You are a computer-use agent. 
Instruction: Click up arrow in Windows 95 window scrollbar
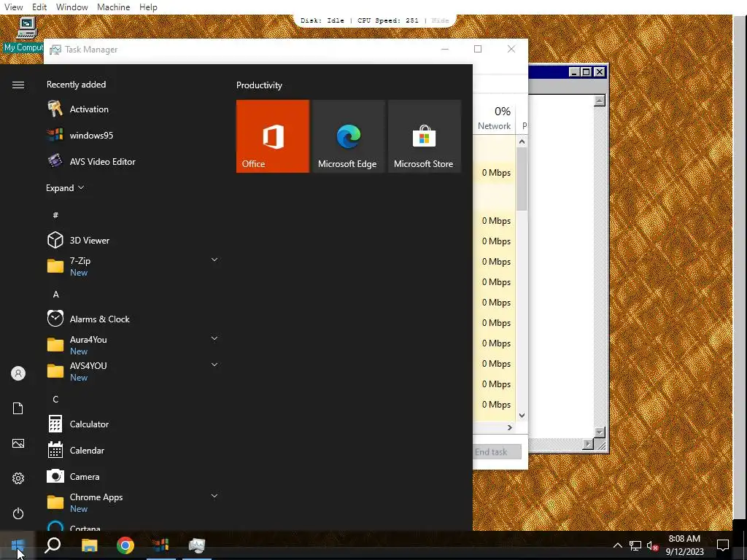pos(600,101)
